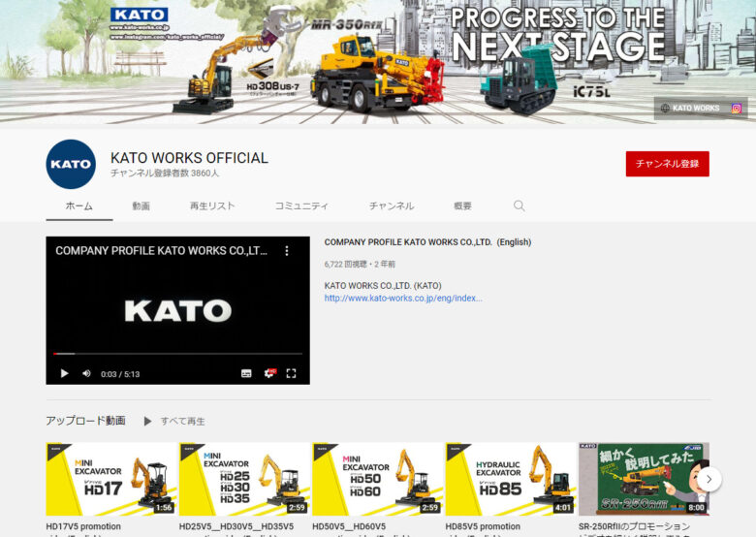The width and height of the screenshot is (756, 537).
Task: Open the KATO WORKS website banner link
Action: coord(690,108)
